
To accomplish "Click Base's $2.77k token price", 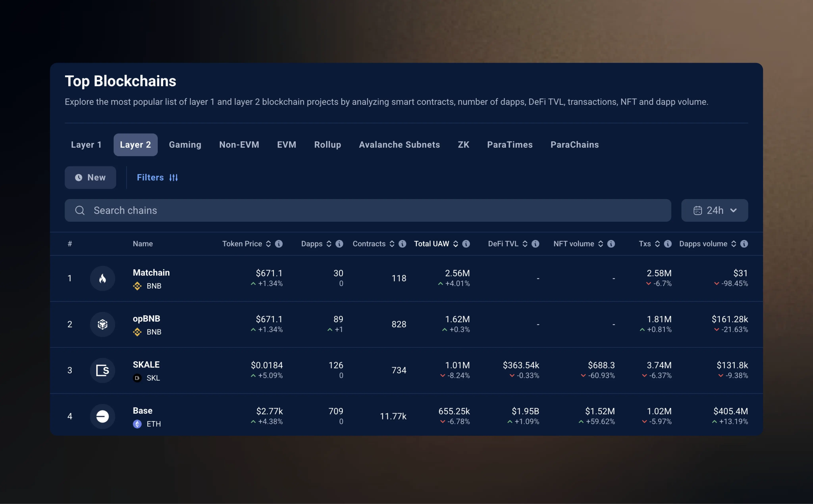I will tap(269, 411).
